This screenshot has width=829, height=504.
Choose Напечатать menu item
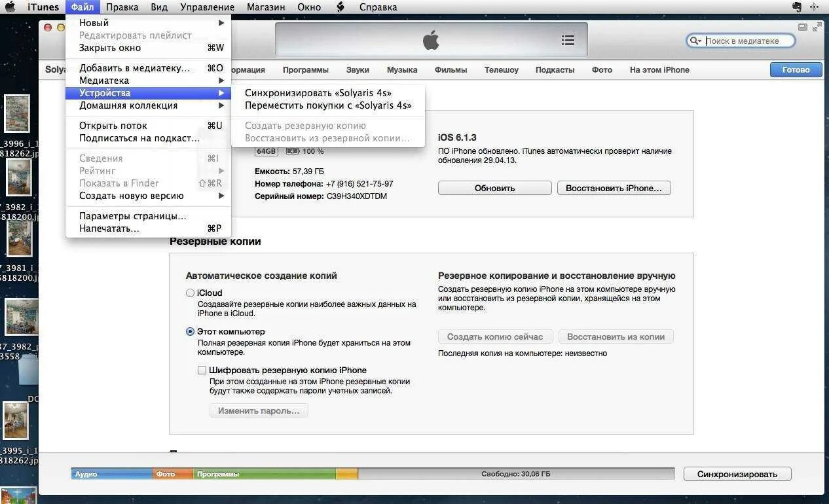(148, 228)
